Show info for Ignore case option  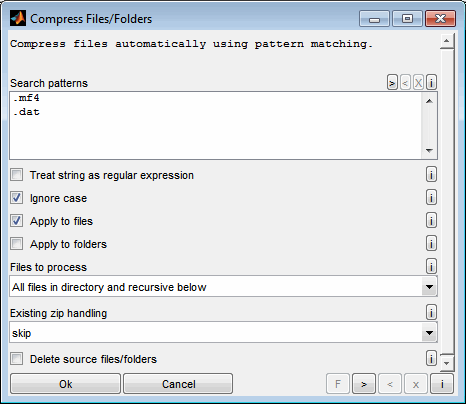point(431,197)
